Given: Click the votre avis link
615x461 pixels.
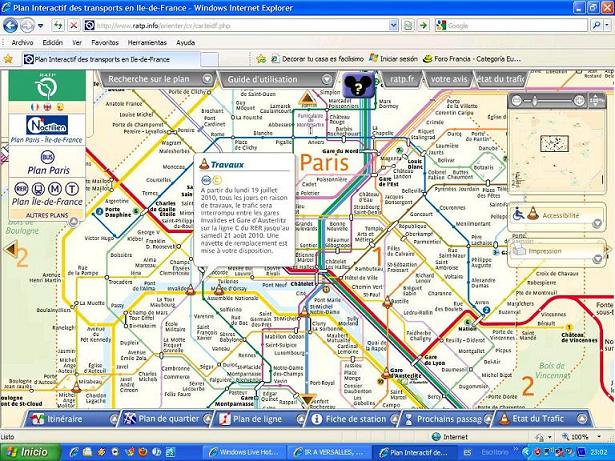Looking at the screenshot, I should click(x=449, y=79).
